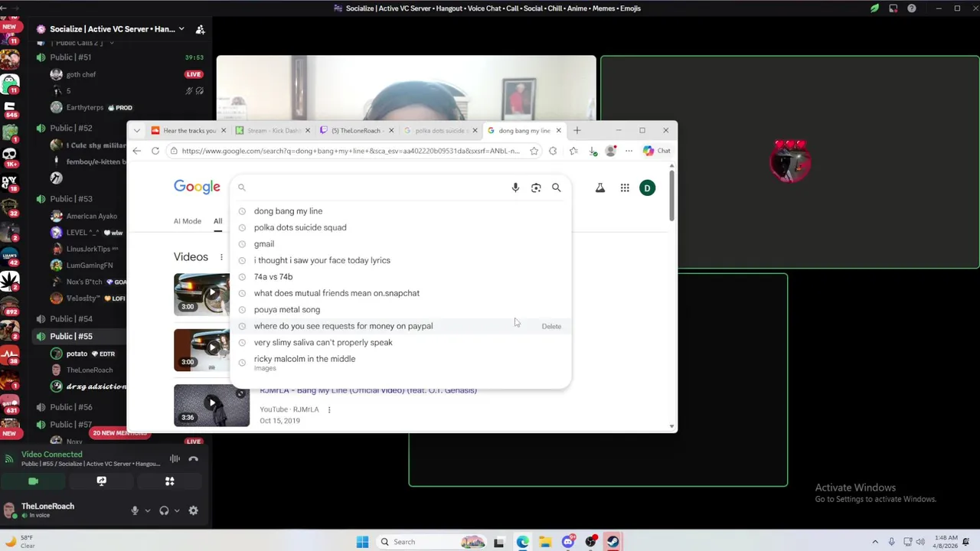This screenshot has width=980, height=551.
Task: Click user potato in channel 55
Action: click(x=77, y=354)
